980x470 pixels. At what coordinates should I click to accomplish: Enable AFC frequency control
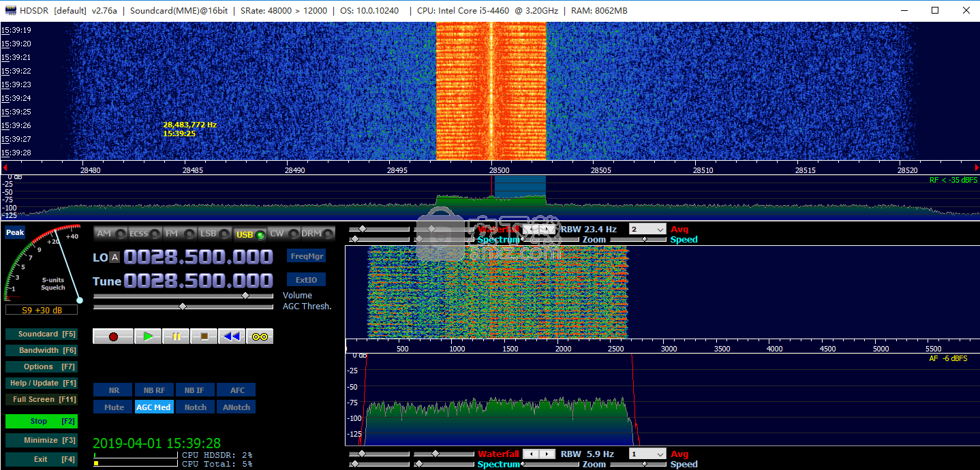point(236,390)
